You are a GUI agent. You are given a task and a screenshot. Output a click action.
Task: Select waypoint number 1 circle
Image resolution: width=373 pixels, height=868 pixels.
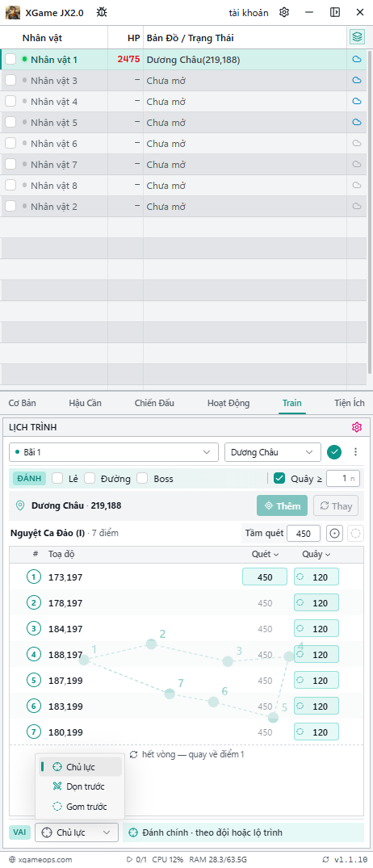tap(34, 577)
